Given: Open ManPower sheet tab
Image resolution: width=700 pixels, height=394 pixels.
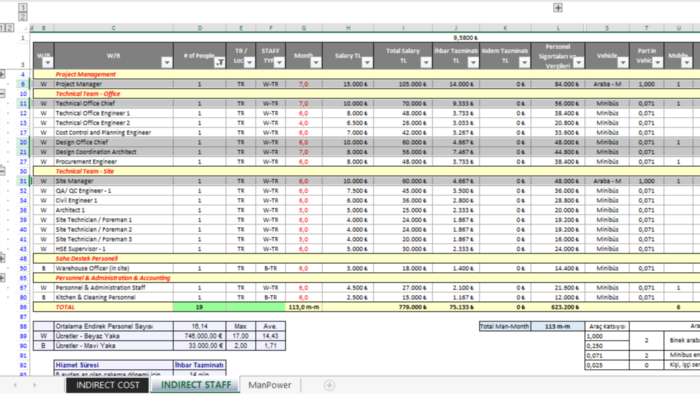Looking at the screenshot, I should (x=270, y=385).
